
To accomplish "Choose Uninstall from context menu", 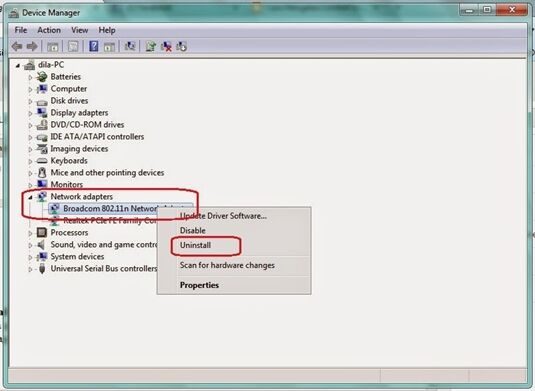I will (x=196, y=245).
